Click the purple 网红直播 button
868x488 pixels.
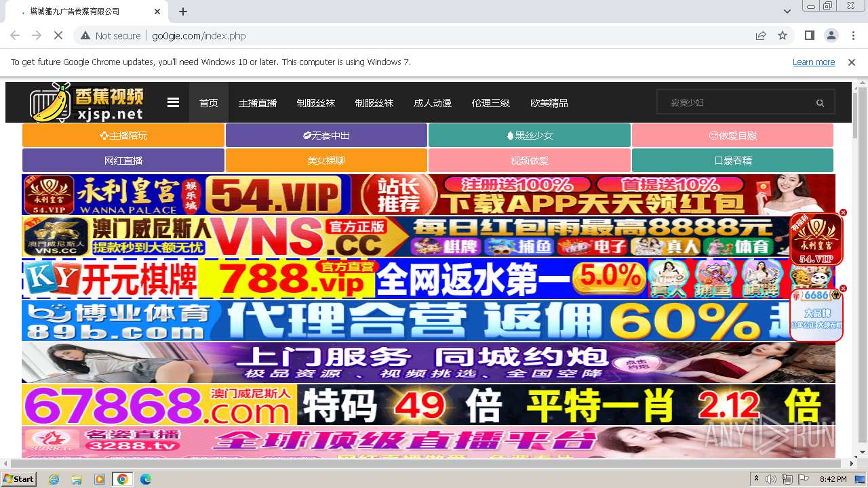pyautogui.click(x=123, y=161)
